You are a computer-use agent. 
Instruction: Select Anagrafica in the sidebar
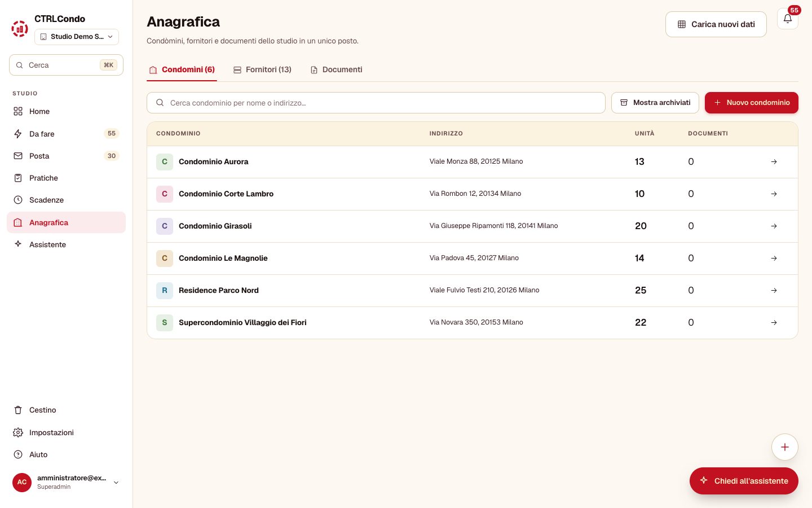(x=66, y=222)
